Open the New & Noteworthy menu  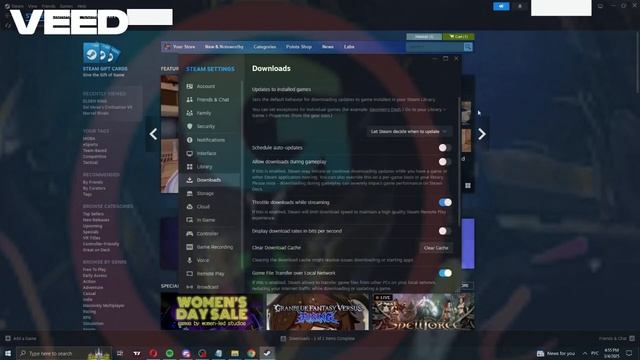pos(224,47)
